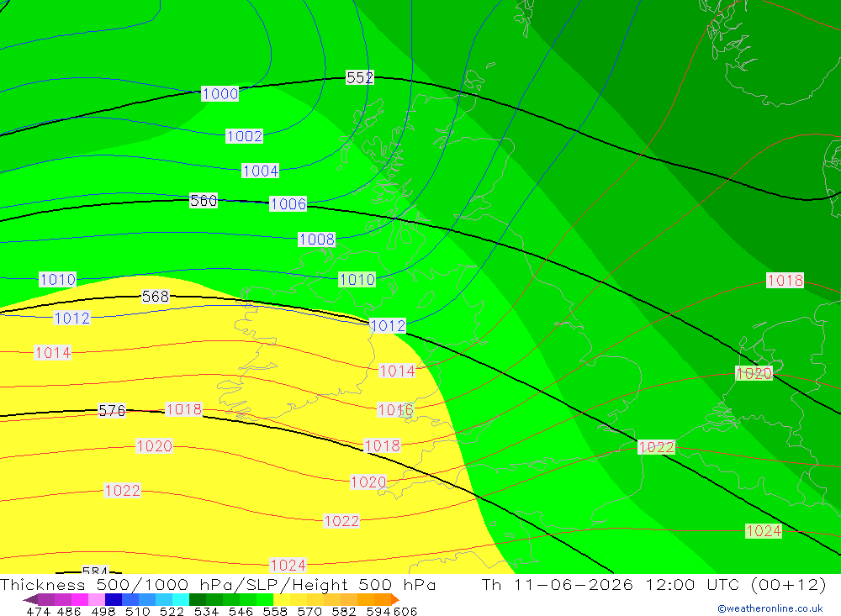Click the 1002 isobar label

(x=244, y=136)
